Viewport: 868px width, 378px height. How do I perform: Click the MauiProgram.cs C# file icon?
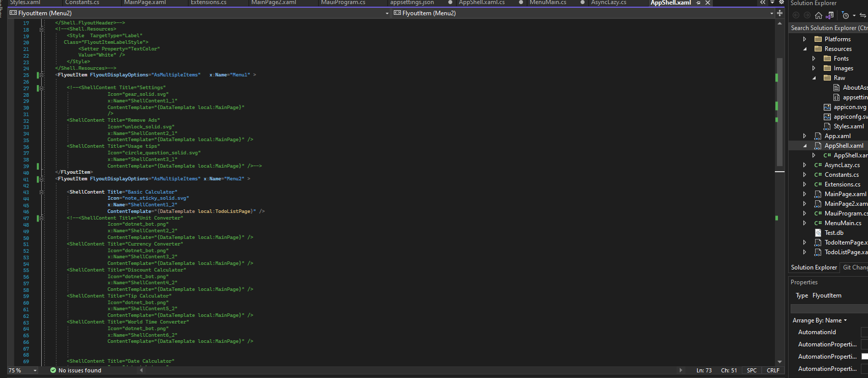point(818,213)
